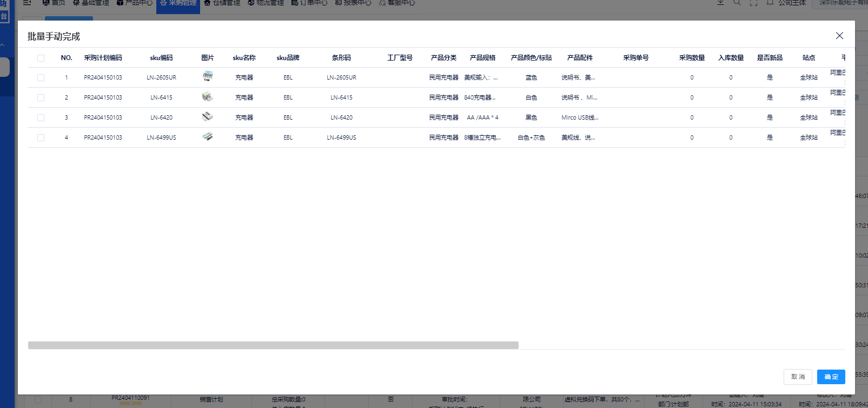Click the search icon in top bar
The height and width of the screenshot is (408, 868).
coord(737,3)
